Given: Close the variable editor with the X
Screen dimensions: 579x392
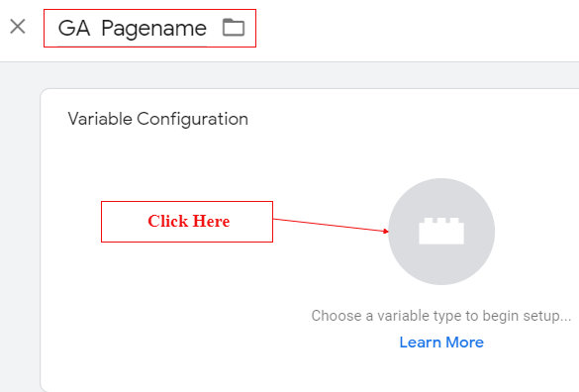Looking at the screenshot, I should (x=18, y=27).
